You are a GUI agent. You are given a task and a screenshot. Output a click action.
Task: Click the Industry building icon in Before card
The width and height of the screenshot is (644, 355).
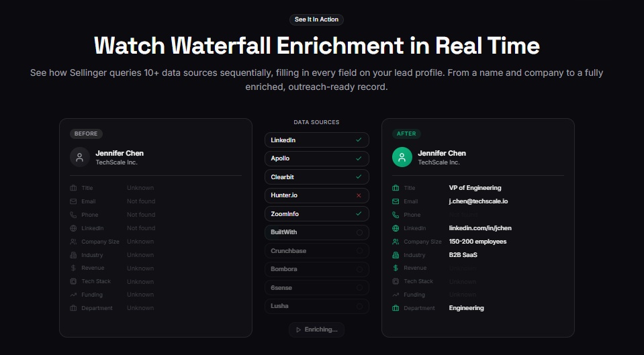[73, 255]
